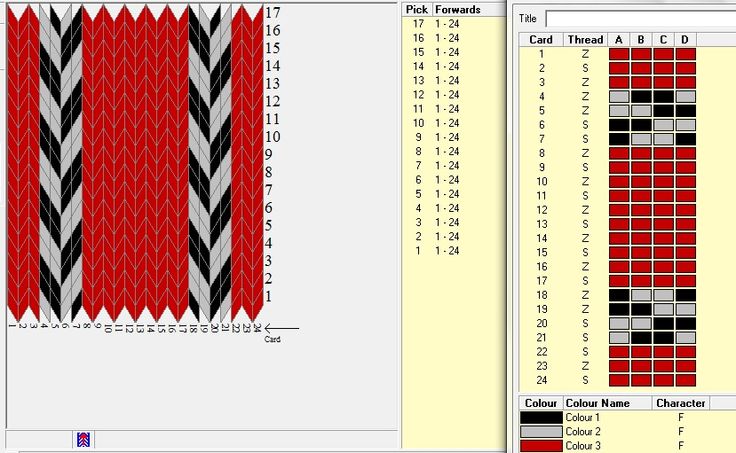Select the grey Colour 2 swatch
The image size is (736, 453).
pyautogui.click(x=540, y=432)
